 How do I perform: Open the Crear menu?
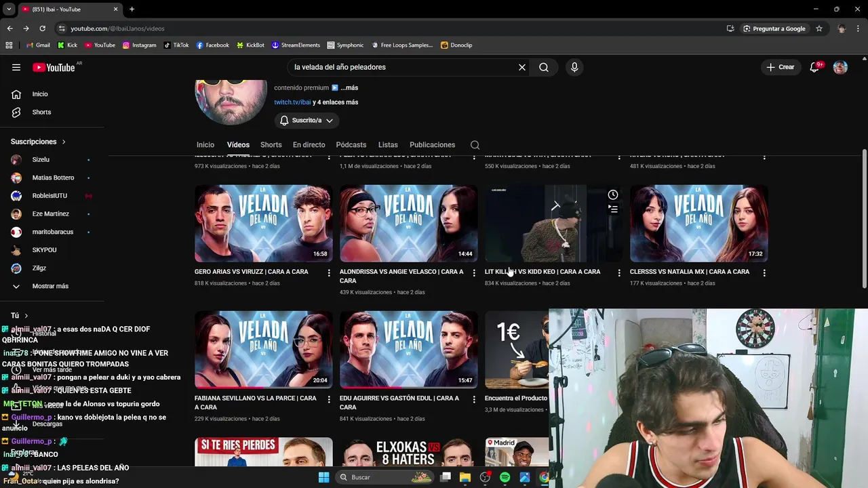(x=781, y=67)
